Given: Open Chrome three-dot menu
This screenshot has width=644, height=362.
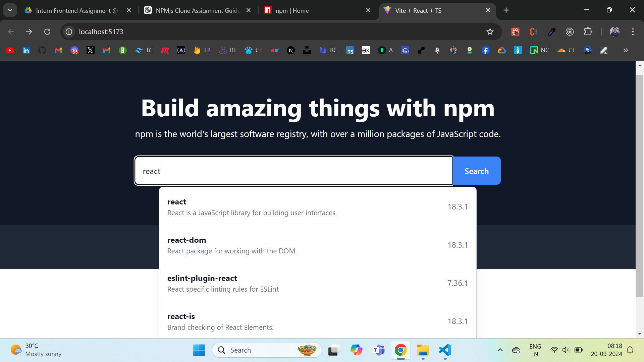Looking at the screenshot, I should coord(633,32).
